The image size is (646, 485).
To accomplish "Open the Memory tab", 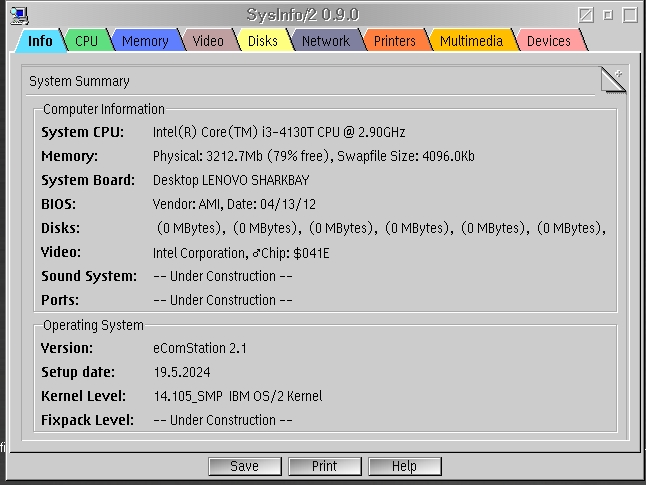I will 145,41.
